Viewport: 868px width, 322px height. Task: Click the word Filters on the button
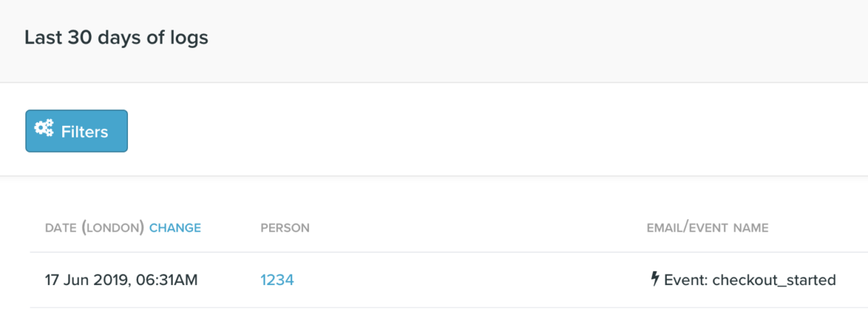coord(85,132)
